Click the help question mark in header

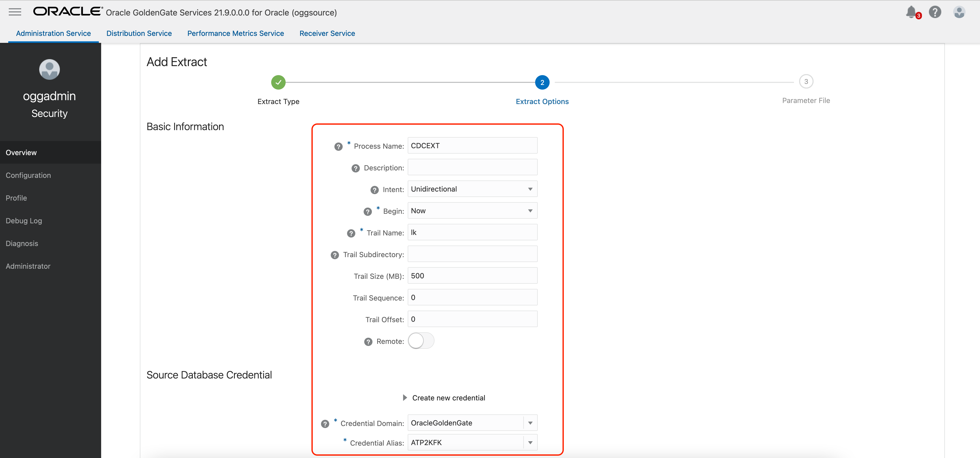click(935, 12)
